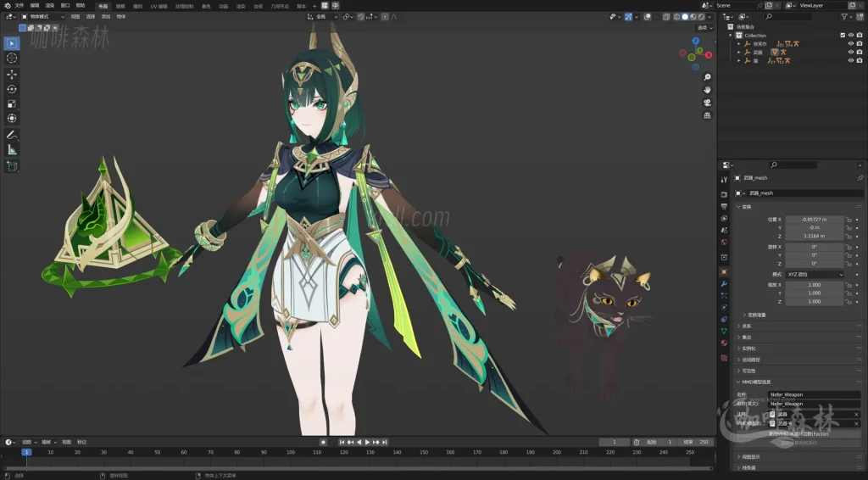Select the Add Cube tool
The width and height of the screenshot is (868, 480).
tap(12, 166)
